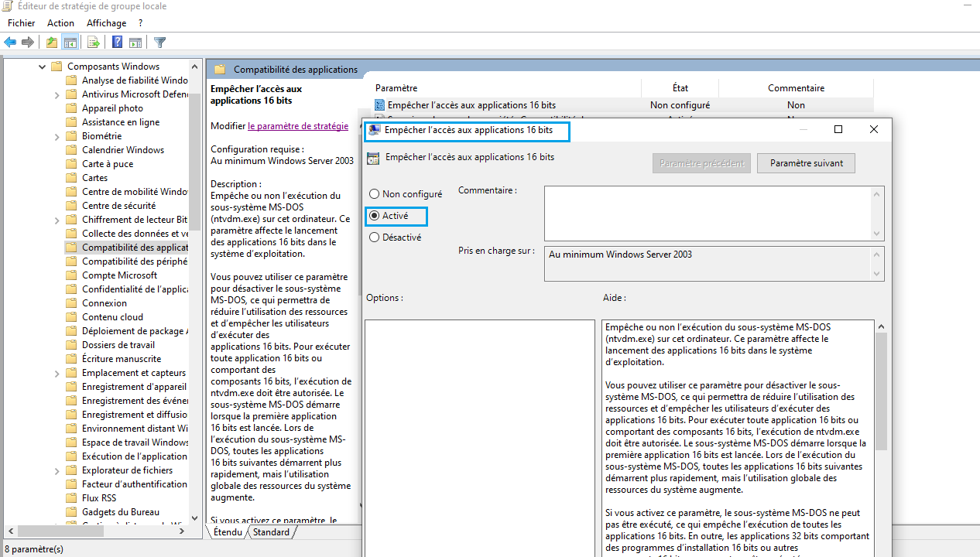Open Help via the blue question mark icon
The width and height of the screenshot is (980, 557).
tap(117, 42)
